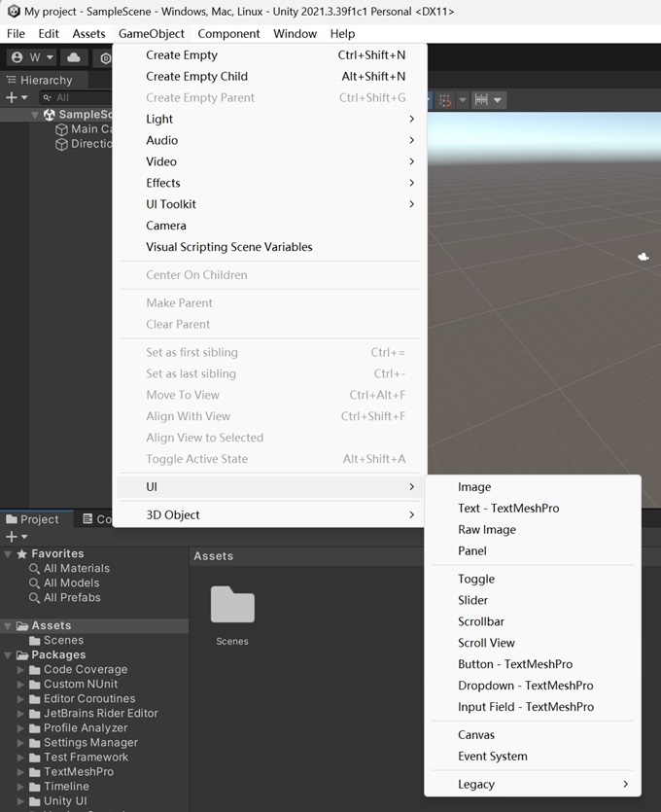Click search icon beside All Prefabs
Viewport: 661px width, 812px height.
[34, 598]
